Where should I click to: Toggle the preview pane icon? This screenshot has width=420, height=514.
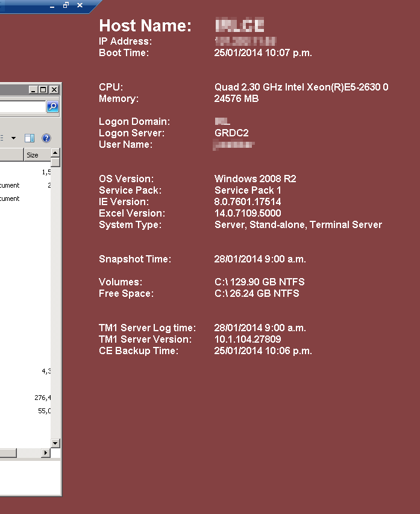[x=29, y=138]
